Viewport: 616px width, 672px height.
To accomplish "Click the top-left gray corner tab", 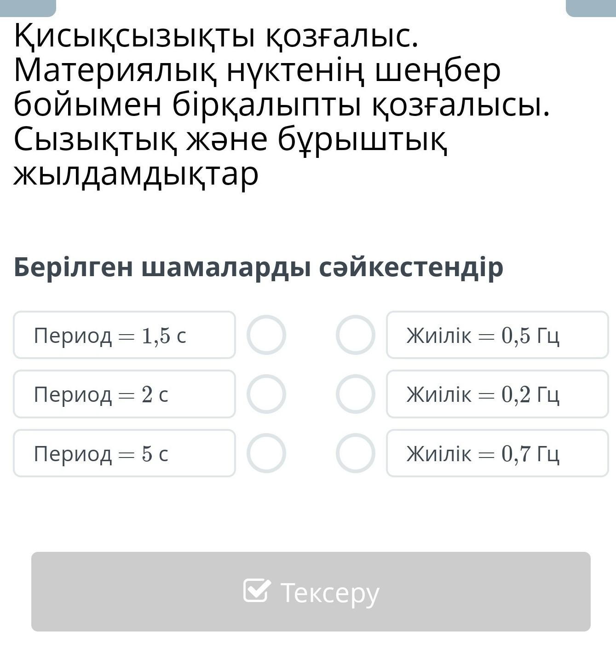I will pyautogui.click(x=28, y=7).
